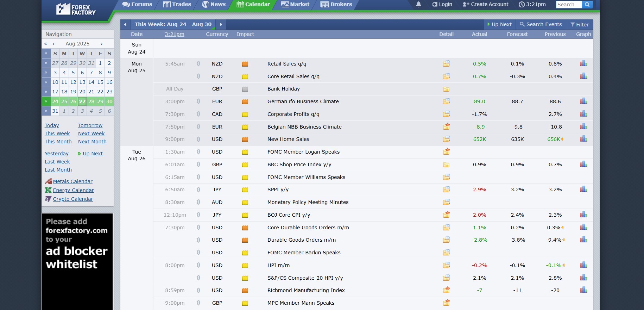Image resolution: width=644 pixels, height=310 pixels.
Task: Go to previous week using left arrow
Action: coord(125,24)
